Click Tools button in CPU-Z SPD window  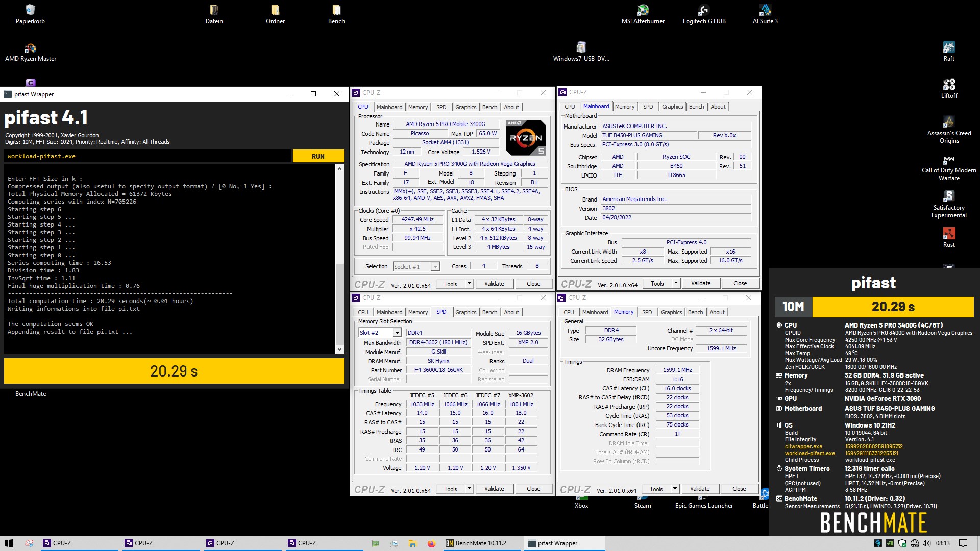pyautogui.click(x=450, y=489)
